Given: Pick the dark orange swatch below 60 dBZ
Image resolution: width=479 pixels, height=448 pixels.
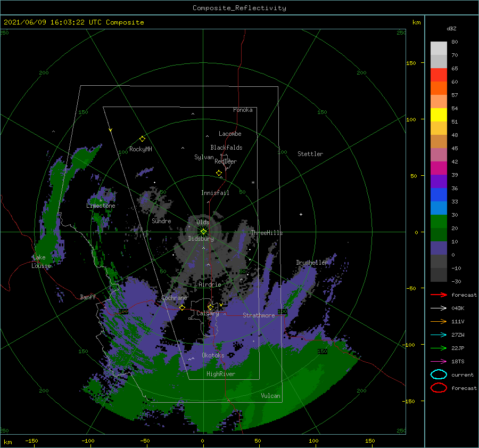Looking at the screenshot, I should 439,88.
